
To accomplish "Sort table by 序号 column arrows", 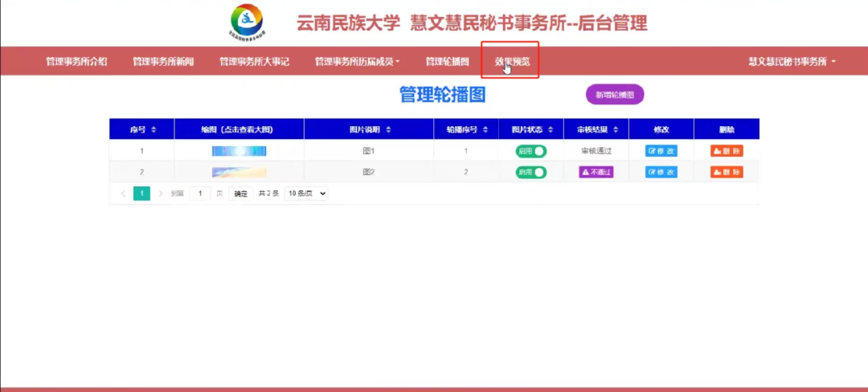I will coord(154,129).
